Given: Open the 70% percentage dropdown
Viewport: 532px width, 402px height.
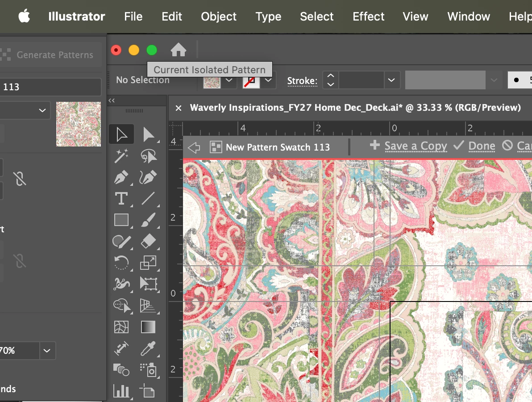Looking at the screenshot, I should (x=47, y=350).
